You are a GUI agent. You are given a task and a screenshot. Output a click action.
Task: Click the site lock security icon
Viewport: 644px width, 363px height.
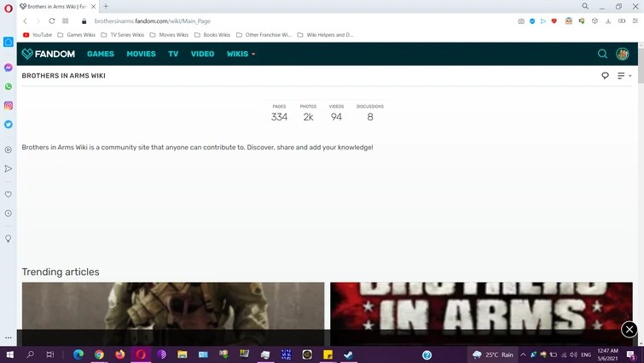pyautogui.click(x=84, y=21)
